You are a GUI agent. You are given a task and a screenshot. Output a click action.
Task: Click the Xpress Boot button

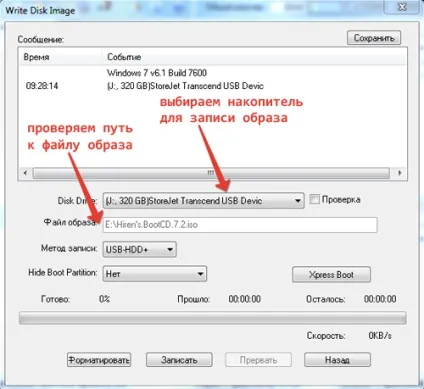(331, 275)
